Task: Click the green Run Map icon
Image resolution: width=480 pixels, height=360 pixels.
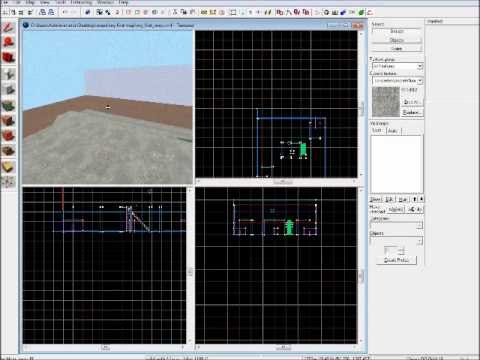Action: (x=361, y=12)
